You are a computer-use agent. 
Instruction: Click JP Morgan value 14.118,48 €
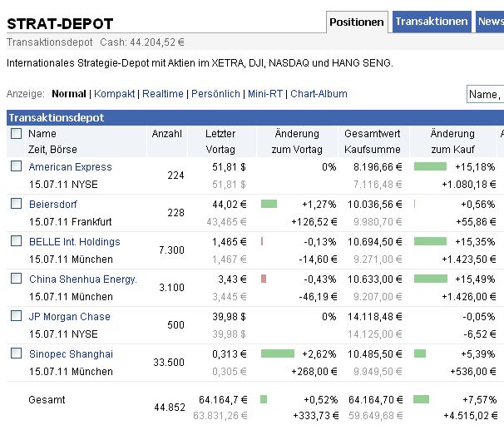[375, 317]
